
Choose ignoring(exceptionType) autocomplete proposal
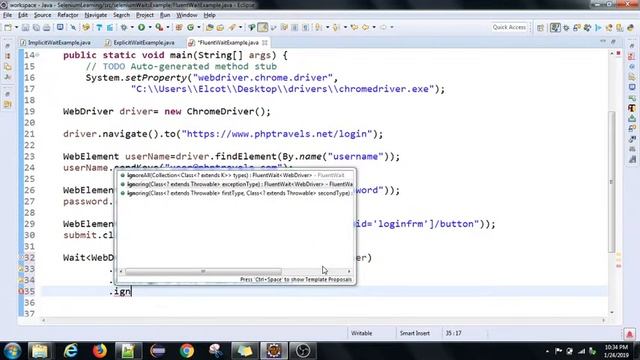(x=236, y=184)
